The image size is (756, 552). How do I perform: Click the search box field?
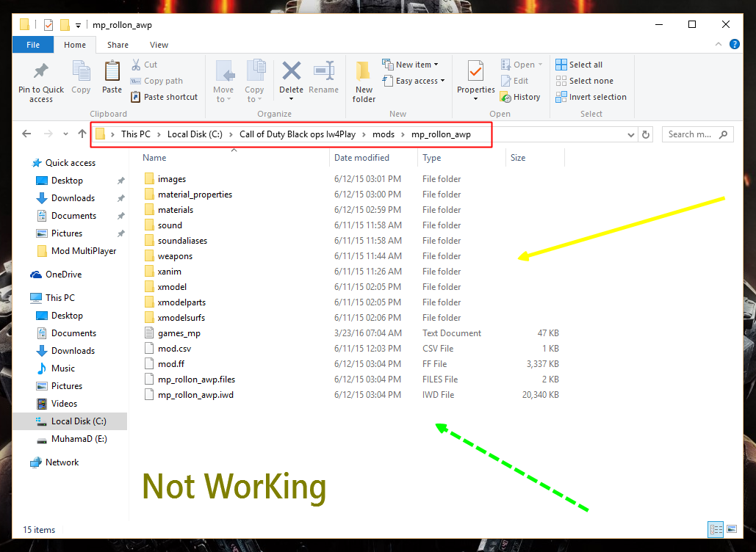pyautogui.click(x=689, y=134)
